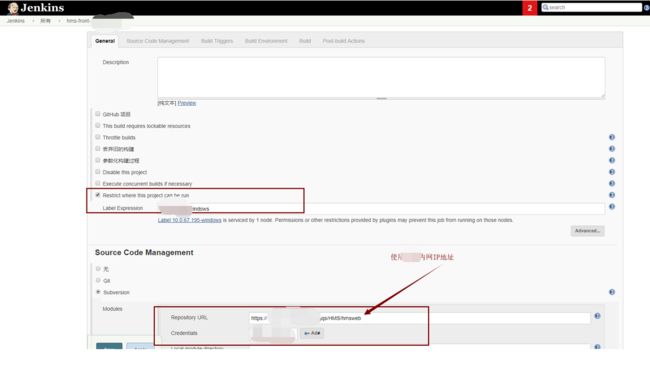The width and height of the screenshot is (650, 375).
Task: Click the help icon beside the search box
Action: click(647, 7)
